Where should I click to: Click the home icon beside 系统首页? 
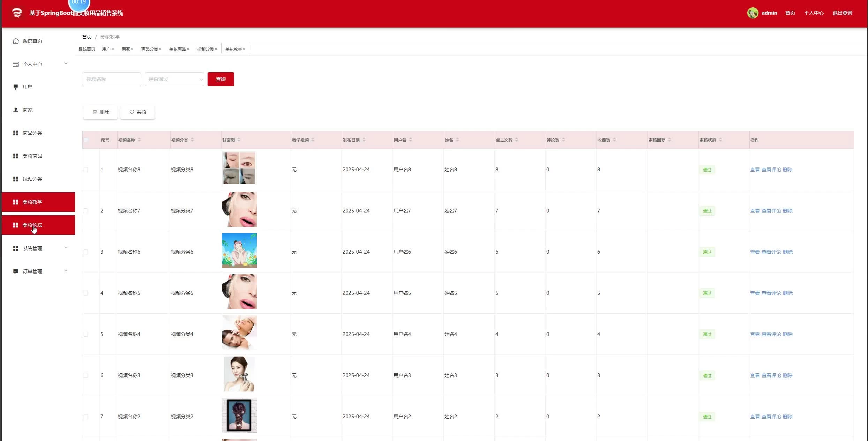[x=15, y=41]
